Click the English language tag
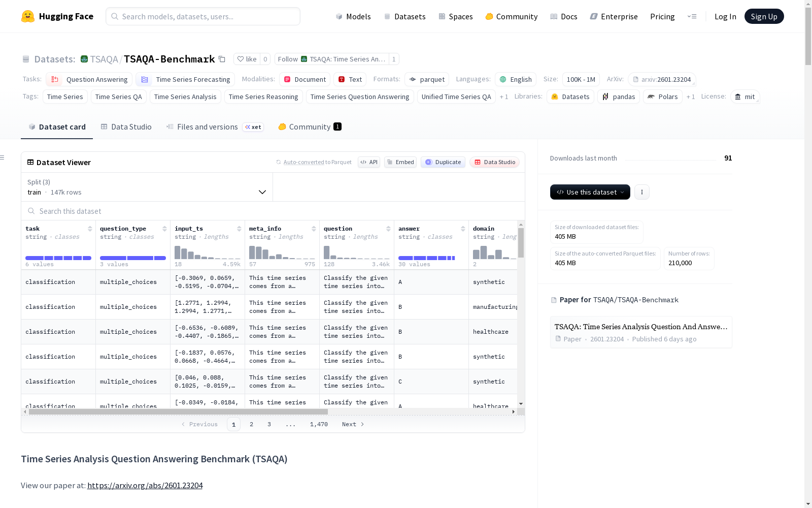Image resolution: width=812 pixels, height=508 pixels. click(516, 79)
